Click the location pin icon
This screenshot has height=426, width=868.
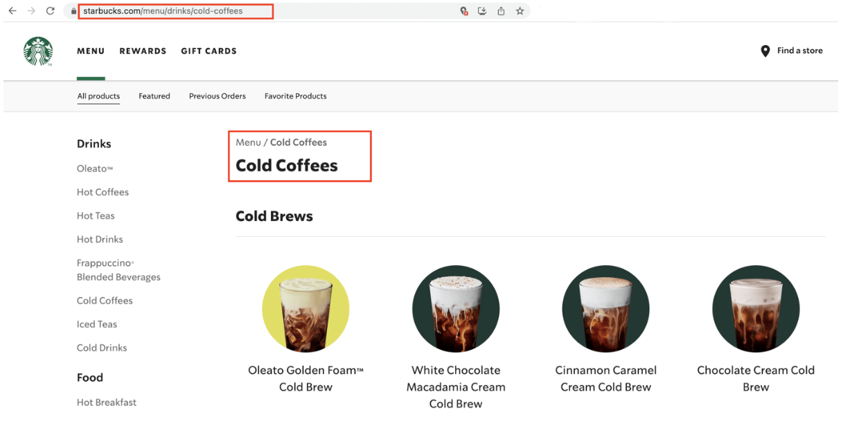click(x=765, y=51)
